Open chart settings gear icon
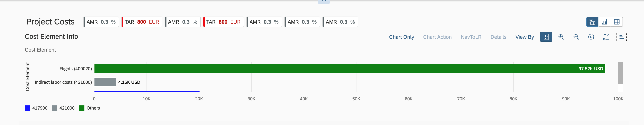644x125 pixels. 591,37
